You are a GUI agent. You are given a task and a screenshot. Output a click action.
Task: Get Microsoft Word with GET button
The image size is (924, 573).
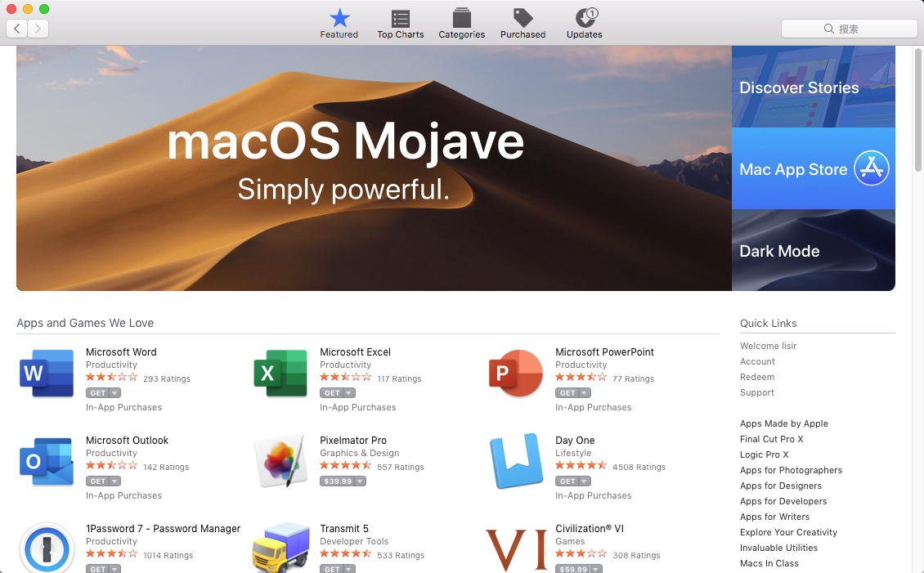[98, 393]
